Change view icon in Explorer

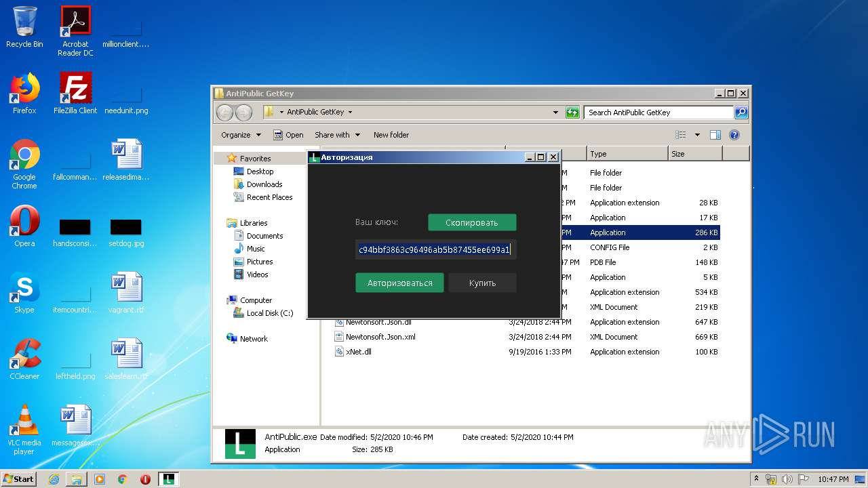681,135
